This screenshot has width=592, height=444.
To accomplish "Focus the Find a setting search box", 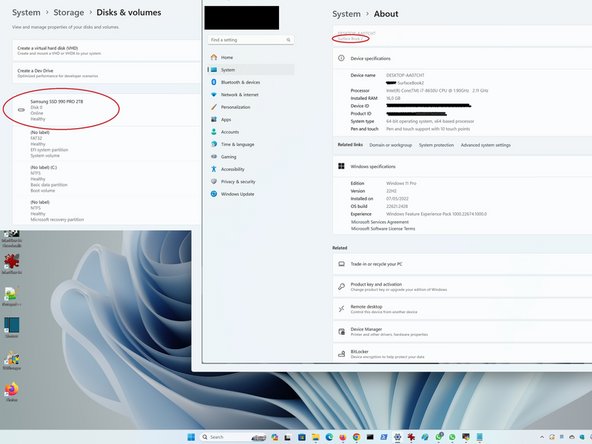I will pos(251,40).
